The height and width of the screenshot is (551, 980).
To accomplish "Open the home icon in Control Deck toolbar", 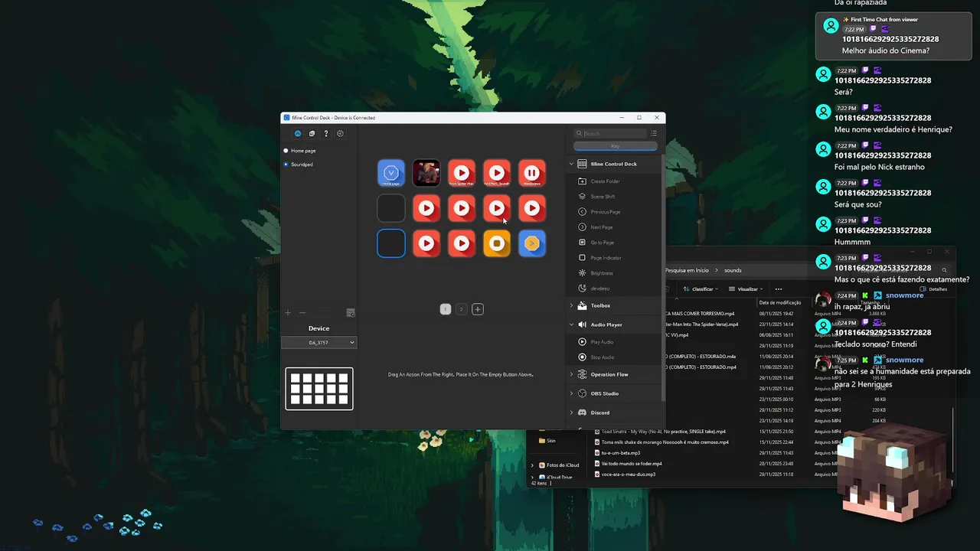I will (x=298, y=134).
